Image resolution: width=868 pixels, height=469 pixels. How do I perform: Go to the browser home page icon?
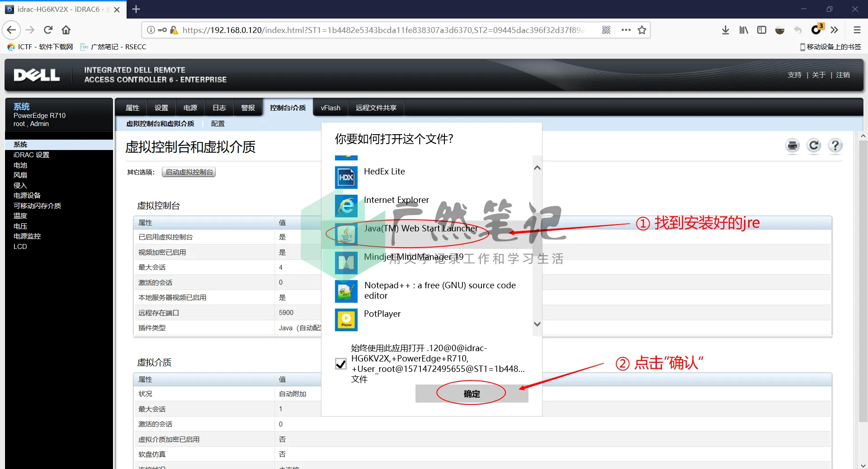point(66,30)
